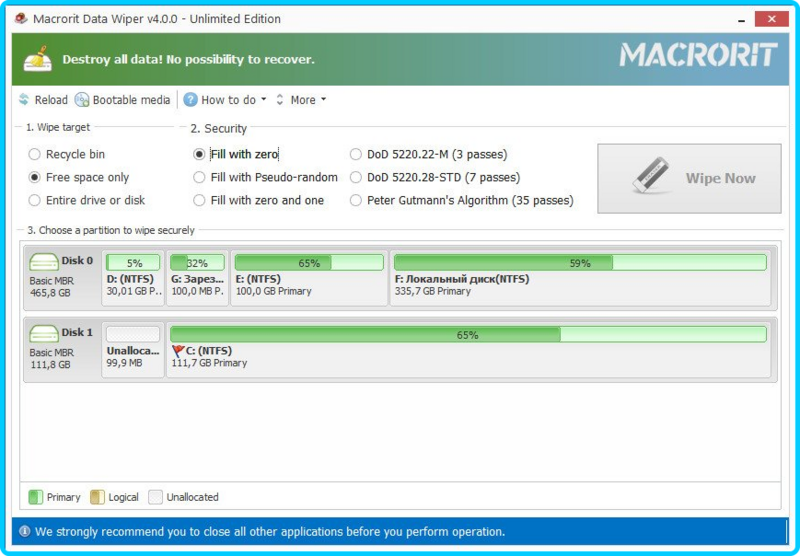Screen dimensions: 800x556
Task: Click the eraser icon in Wipe Now
Action: [x=651, y=175]
